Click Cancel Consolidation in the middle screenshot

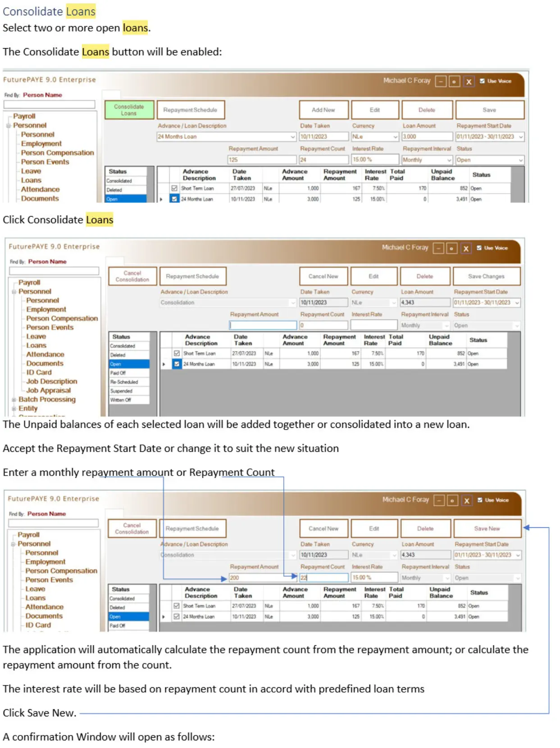click(x=132, y=276)
